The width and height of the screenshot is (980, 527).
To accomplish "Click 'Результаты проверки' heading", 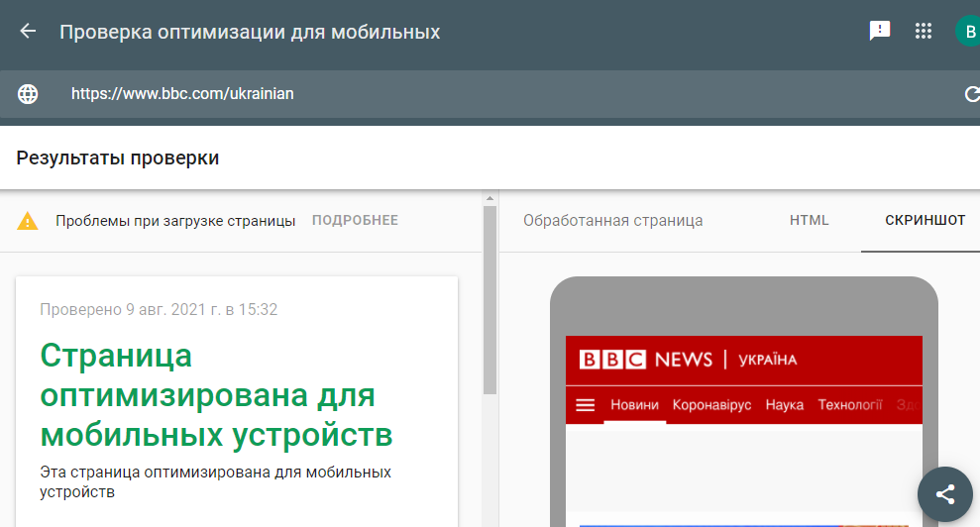I will [x=118, y=158].
